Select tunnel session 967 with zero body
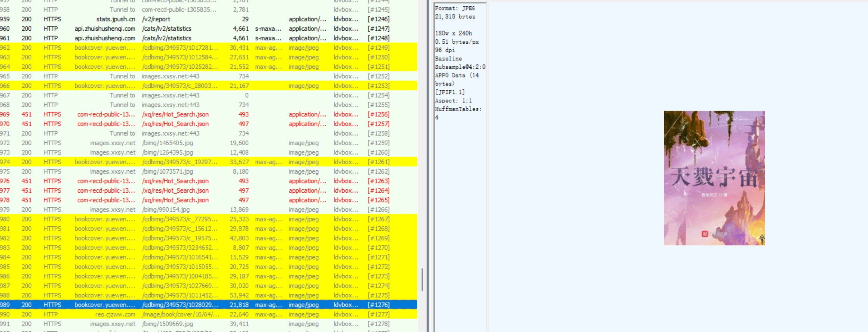Image resolution: width=868 pixels, height=332 pixels. 209,95
